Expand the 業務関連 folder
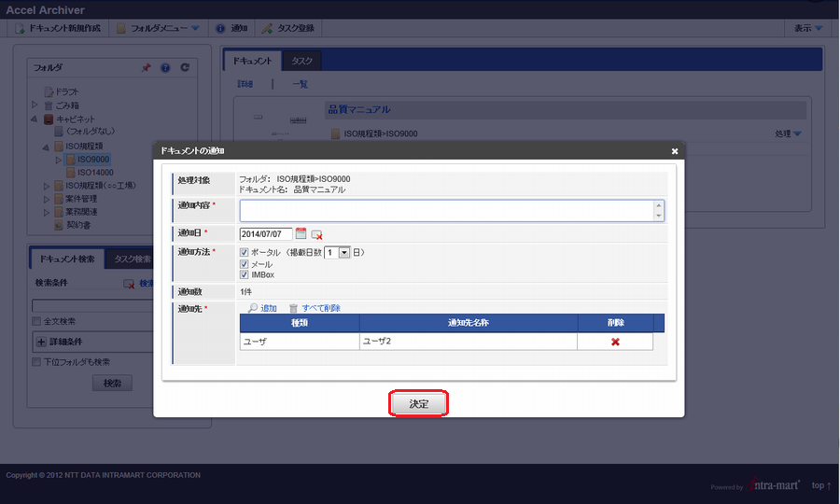Image resolution: width=840 pixels, height=504 pixels. coord(47,212)
